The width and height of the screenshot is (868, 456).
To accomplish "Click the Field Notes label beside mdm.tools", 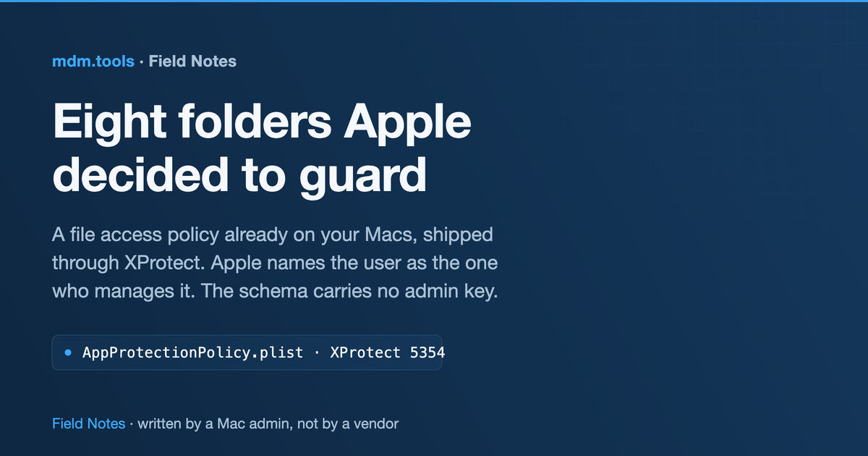I will point(192,62).
